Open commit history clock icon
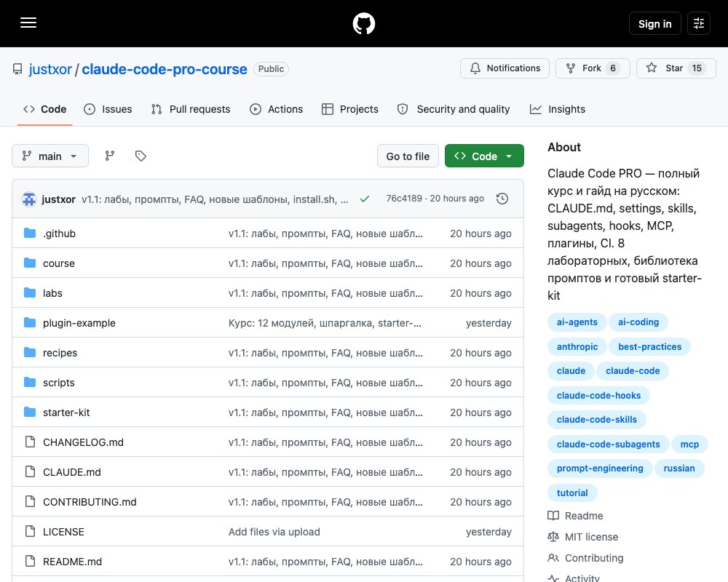The height and width of the screenshot is (582, 728). point(502,199)
